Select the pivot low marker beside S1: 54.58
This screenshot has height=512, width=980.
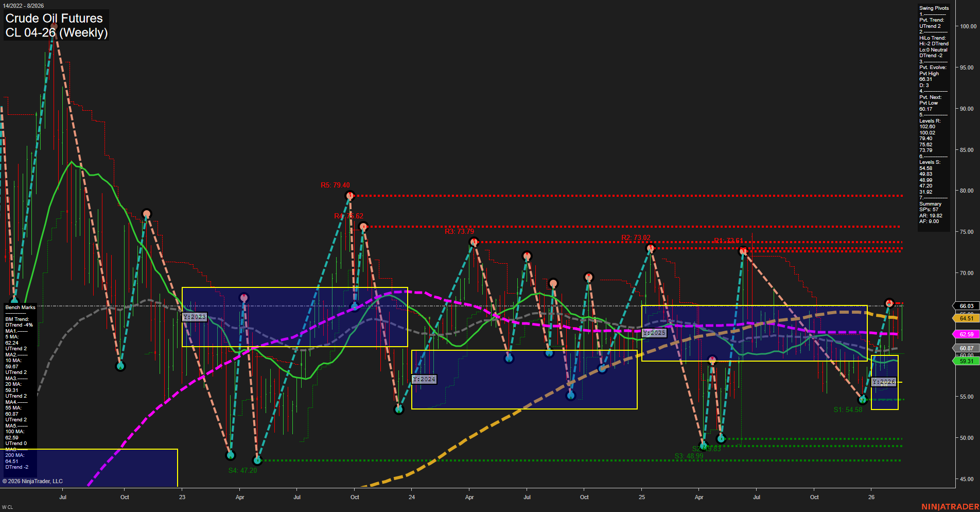point(862,399)
